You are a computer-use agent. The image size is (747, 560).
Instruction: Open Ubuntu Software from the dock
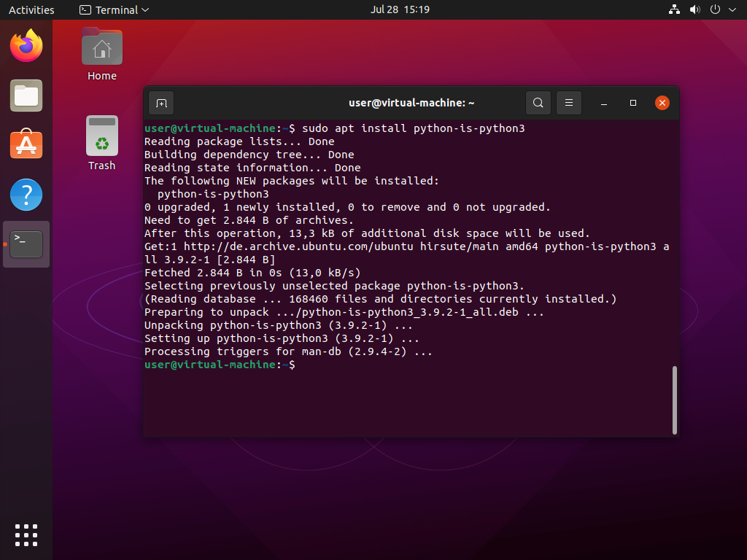click(x=26, y=145)
